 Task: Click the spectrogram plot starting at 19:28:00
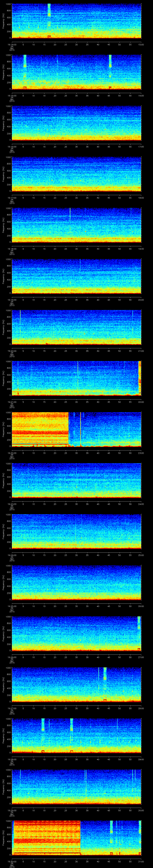(76, 736)
